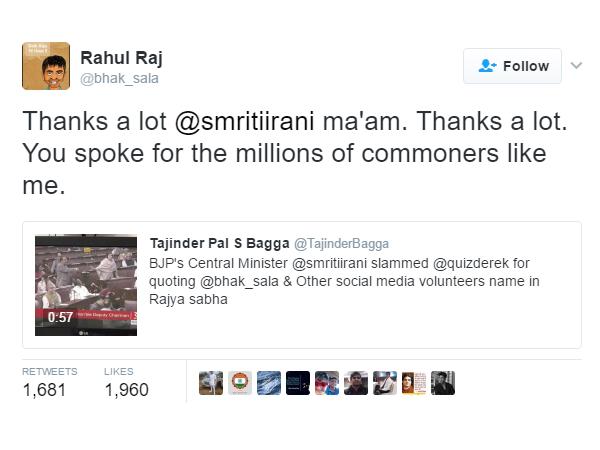Open liker avatar with orange quote text
The height and width of the screenshot is (450, 600).
414,383
